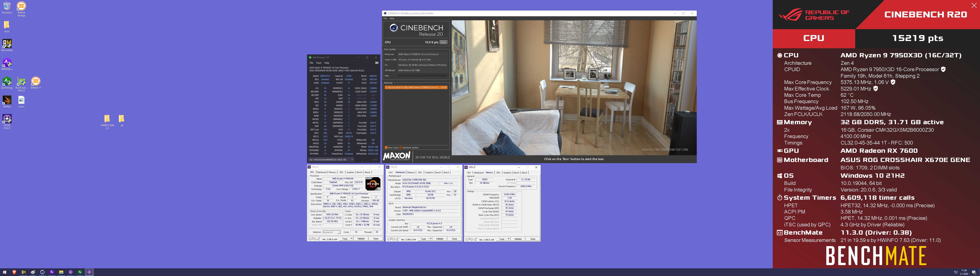Click Close button in second CPU-Z window
980x276 pixels.
point(455,239)
